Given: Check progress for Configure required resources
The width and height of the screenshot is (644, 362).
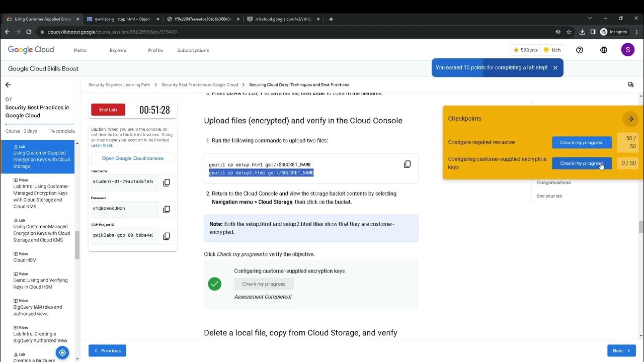Looking at the screenshot, I should (582, 142).
